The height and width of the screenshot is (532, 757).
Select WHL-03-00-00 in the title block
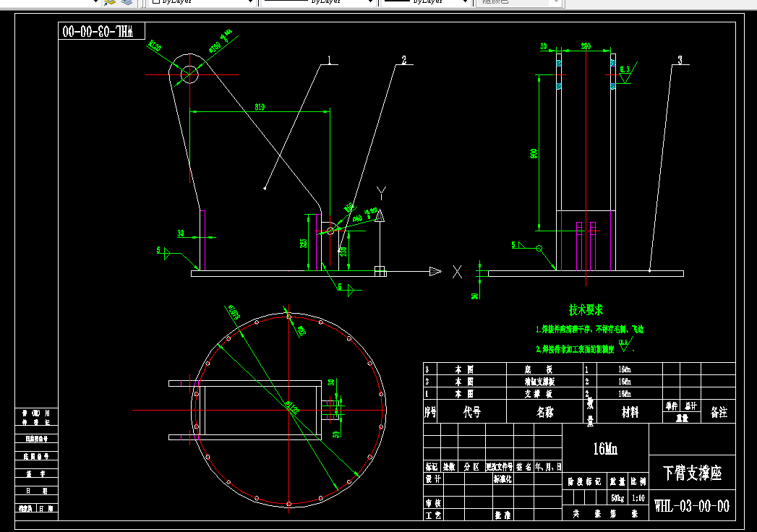[691, 506]
